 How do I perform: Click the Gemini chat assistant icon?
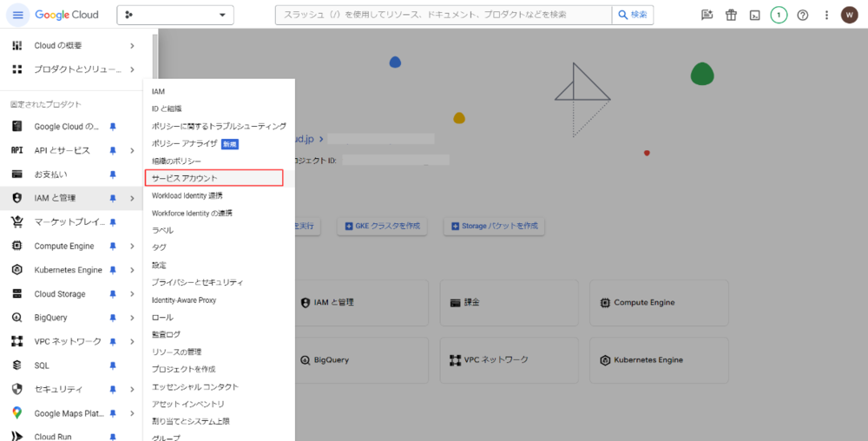707,15
